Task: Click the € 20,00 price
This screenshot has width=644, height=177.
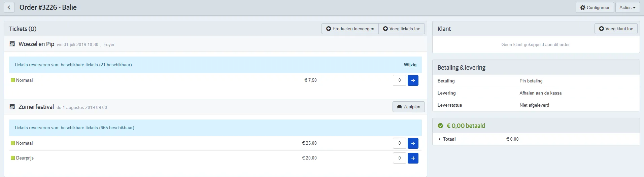Action: click(x=309, y=158)
